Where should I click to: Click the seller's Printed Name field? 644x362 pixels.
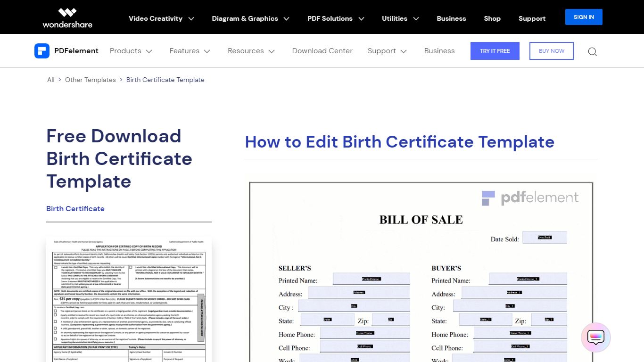372,279
